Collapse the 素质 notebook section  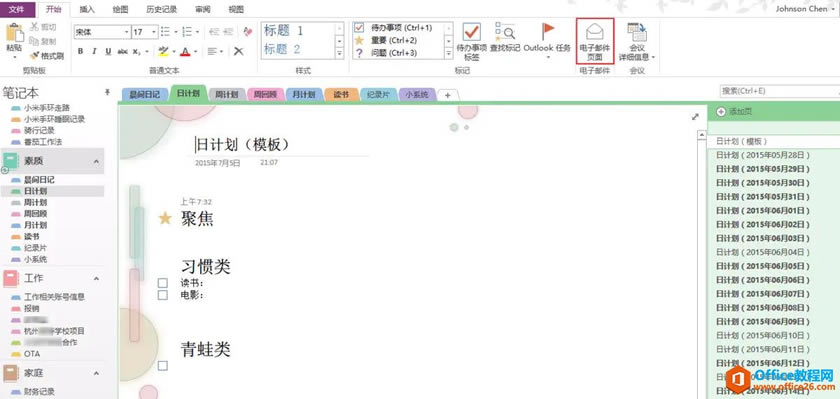point(96,161)
